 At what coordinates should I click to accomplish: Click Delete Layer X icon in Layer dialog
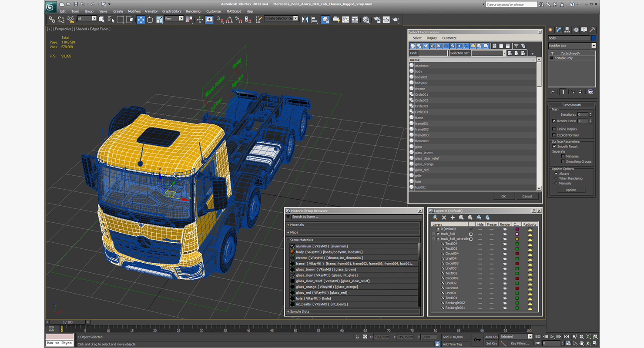[x=444, y=217]
